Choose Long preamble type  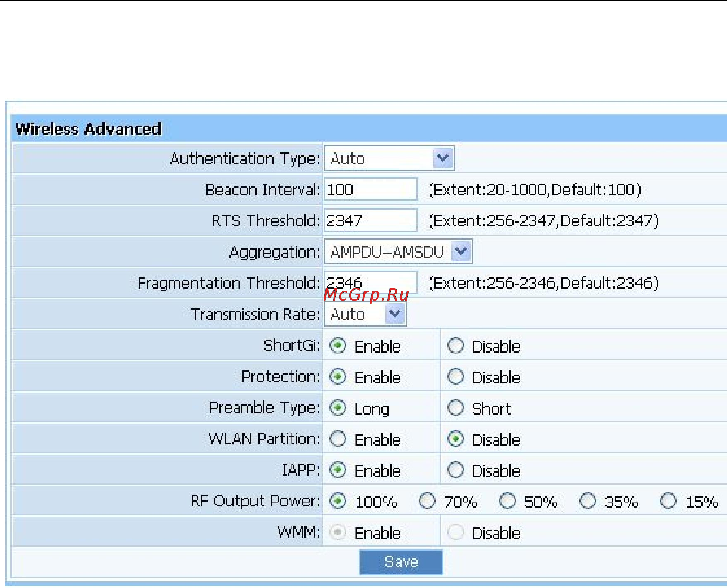pos(338,408)
